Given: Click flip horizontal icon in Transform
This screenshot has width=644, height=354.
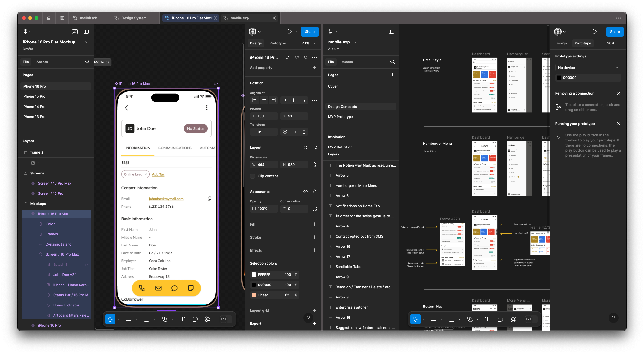Looking at the screenshot, I should tap(294, 132).
